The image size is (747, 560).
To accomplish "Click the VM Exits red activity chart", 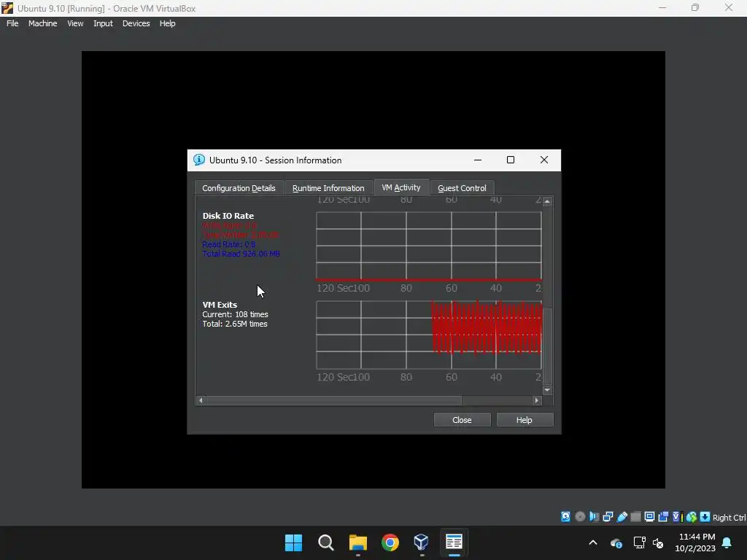I will [x=429, y=335].
